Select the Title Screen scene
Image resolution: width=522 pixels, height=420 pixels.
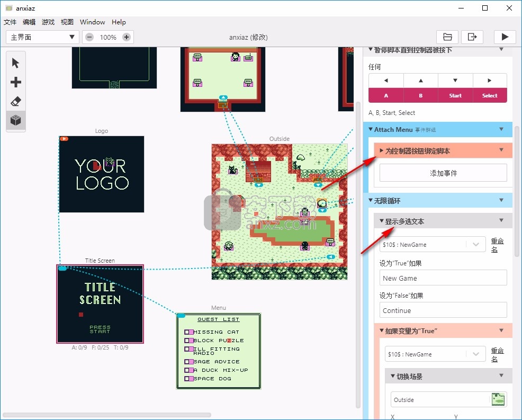tap(100, 304)
